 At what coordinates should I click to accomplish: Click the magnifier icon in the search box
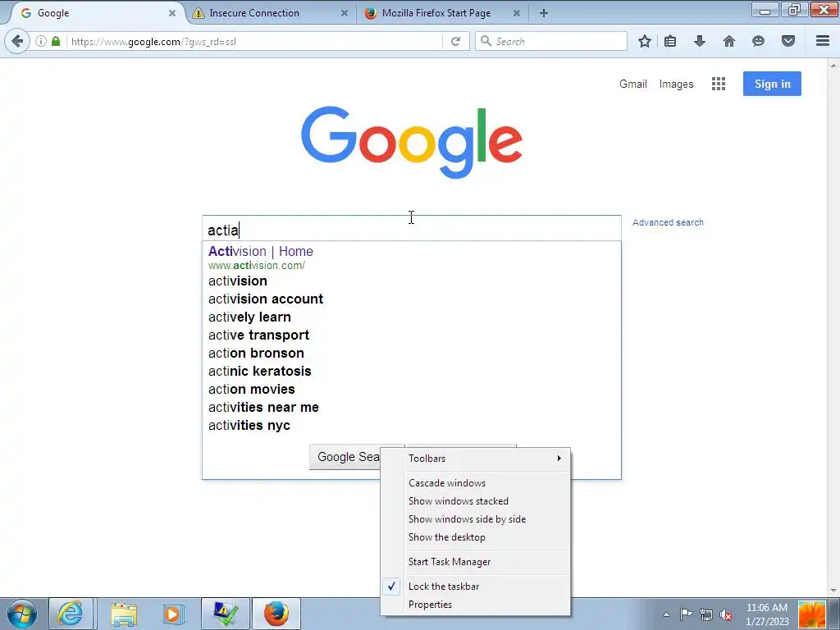pyautogui.click(x=486, y=41)
